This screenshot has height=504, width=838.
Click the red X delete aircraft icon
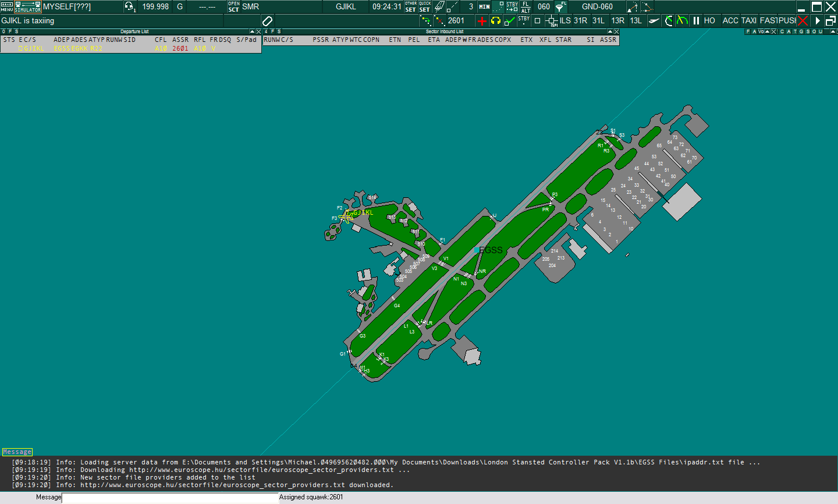point(803,21)
